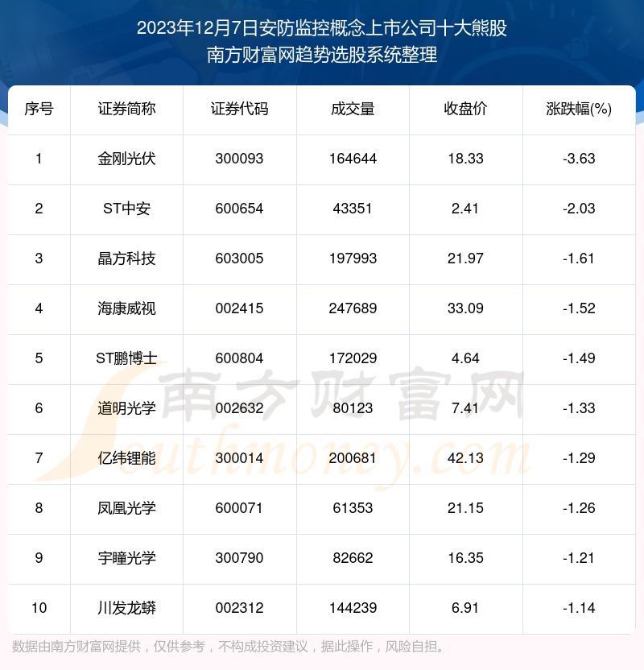Click stock code 600071
The height and width of the screenshot is (670, 644).
(240, 508)
